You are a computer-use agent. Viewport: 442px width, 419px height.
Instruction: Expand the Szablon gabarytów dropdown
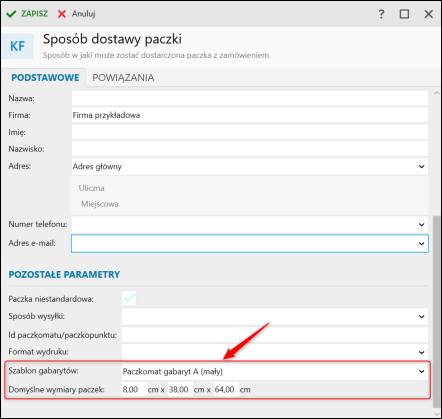(421, 371)
